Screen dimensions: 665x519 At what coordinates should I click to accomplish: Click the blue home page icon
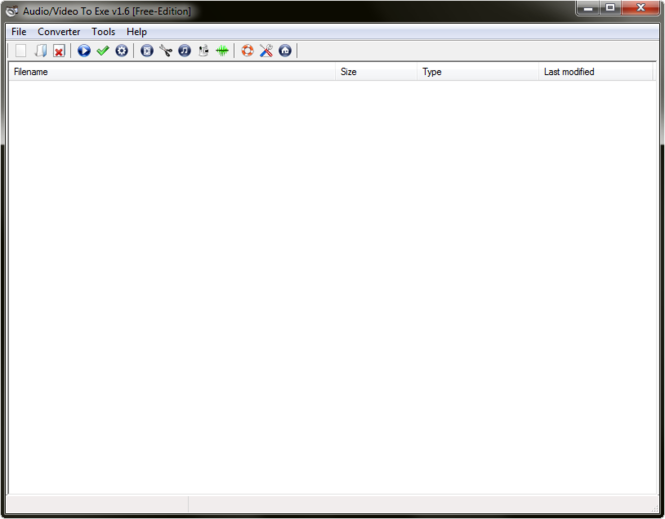(x=285, y=51)
